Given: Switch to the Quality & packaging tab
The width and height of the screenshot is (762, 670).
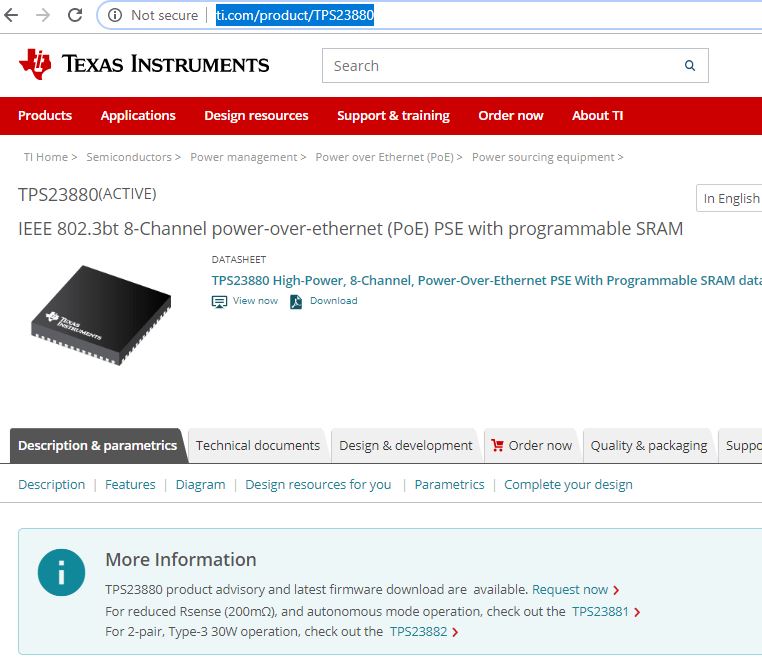Looking at the screenshot, I should pyautogui.click(x=649, y=446).
